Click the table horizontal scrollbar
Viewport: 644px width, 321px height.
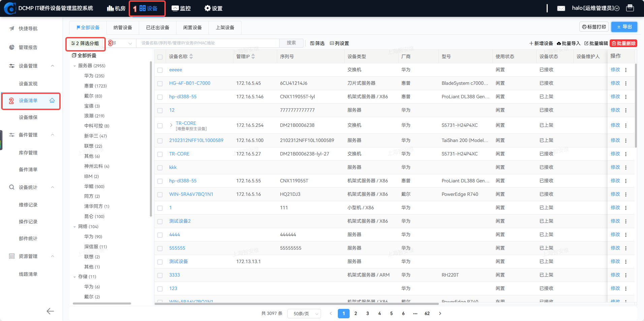point(296,304)
